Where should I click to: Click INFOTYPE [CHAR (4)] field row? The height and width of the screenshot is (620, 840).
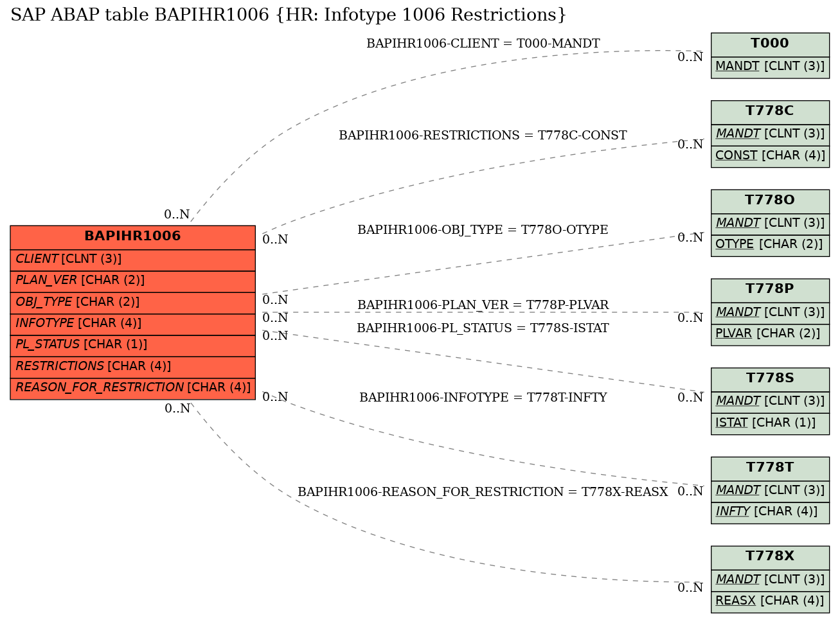tap(133, 323)
